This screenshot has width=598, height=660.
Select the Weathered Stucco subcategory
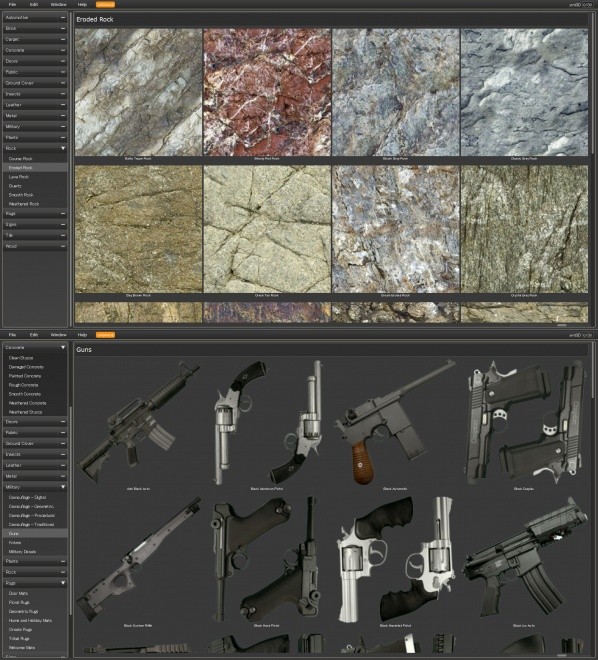[35, 412]
